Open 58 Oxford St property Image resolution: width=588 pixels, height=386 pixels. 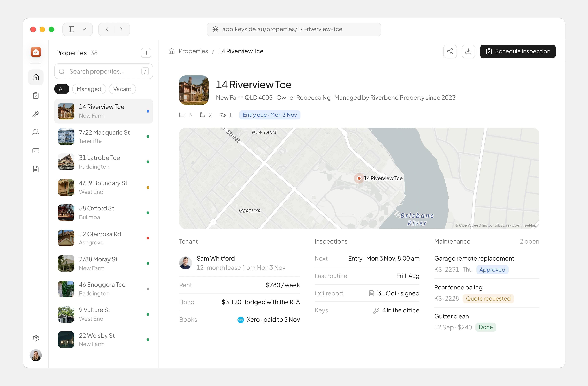point(104,213)
